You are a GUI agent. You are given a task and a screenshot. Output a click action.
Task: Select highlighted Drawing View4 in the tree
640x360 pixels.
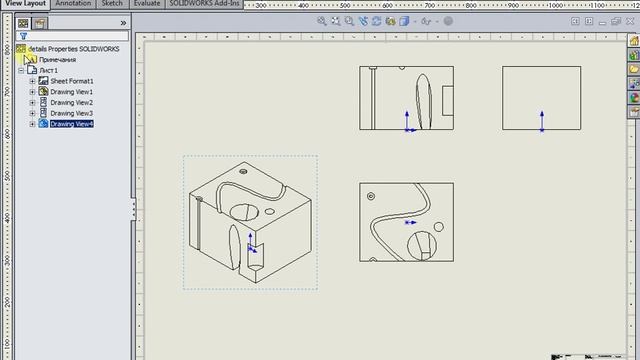pyautogui.click(x=72, y=124)
